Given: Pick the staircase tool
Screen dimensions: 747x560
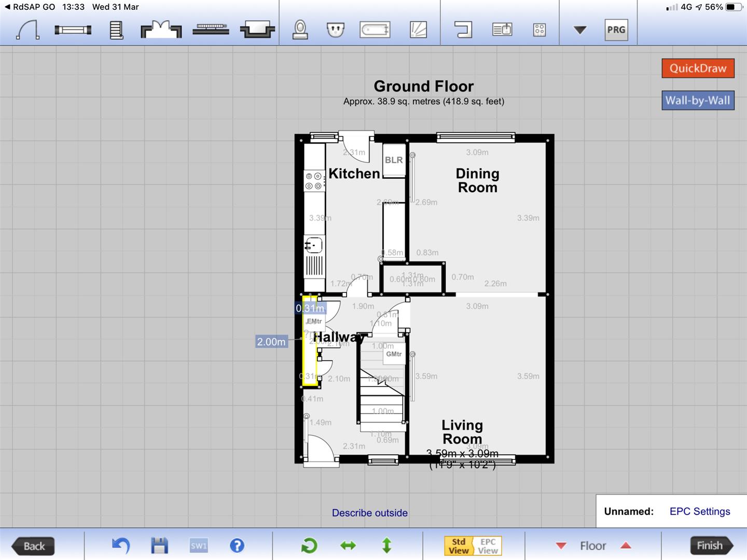Looking at the screenshot, I should tap(116, 30).
